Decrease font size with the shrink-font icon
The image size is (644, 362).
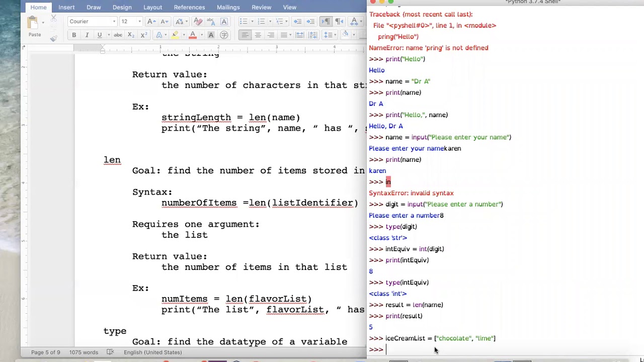(164, 21)
